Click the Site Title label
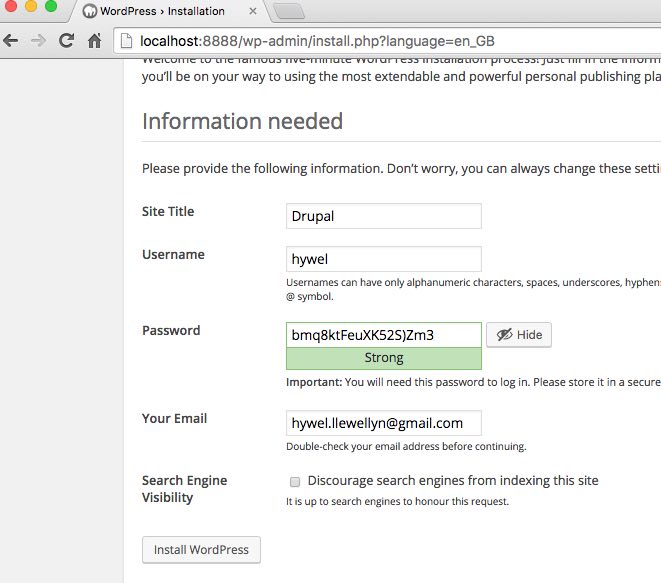 pos(168,211)
